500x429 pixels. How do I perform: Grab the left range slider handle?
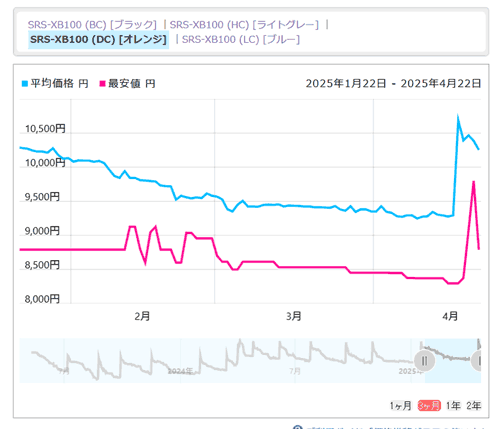point(424,361)
